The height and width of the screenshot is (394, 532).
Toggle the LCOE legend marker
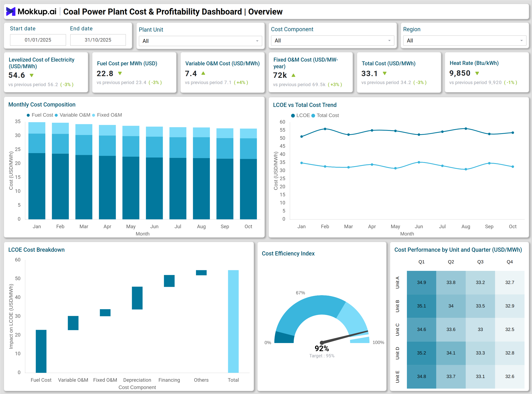293,116
